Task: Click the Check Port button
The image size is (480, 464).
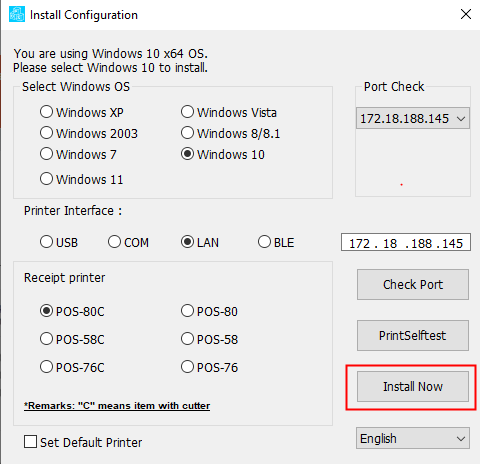Action: click(413, 285)
